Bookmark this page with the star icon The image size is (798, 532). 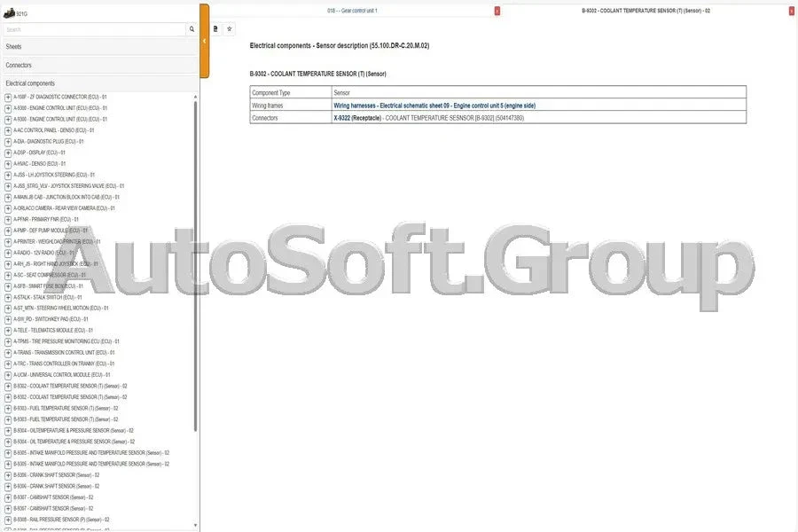[230, 28]
